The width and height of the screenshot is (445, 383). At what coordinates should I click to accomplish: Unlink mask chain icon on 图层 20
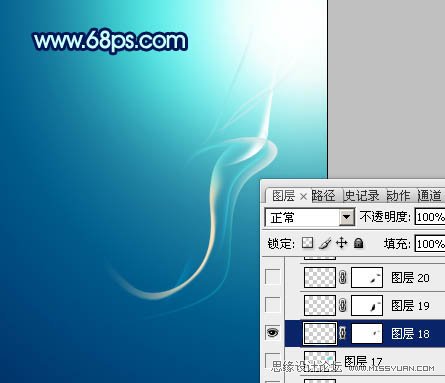pos(343,277)
